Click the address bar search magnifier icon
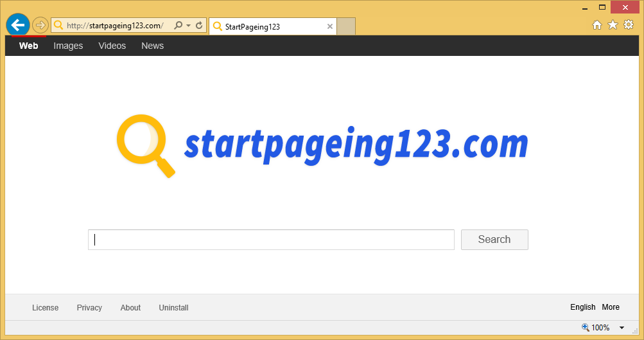The height and width of the screenshot is (340, 644). (178, 26)
